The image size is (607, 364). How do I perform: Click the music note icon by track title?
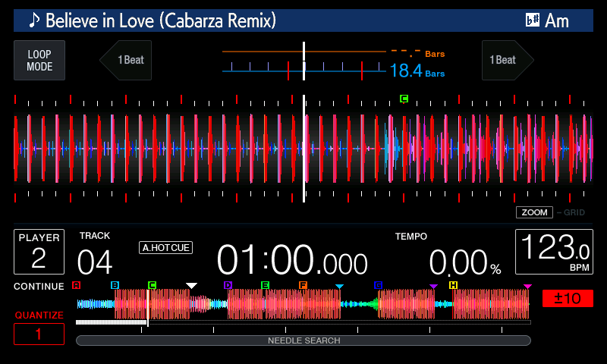(34, 20)
